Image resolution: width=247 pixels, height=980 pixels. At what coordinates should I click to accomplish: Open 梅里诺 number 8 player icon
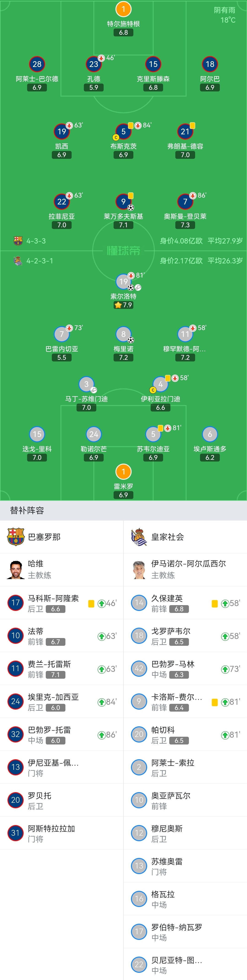pyautogui.click(x=123, y=334)
